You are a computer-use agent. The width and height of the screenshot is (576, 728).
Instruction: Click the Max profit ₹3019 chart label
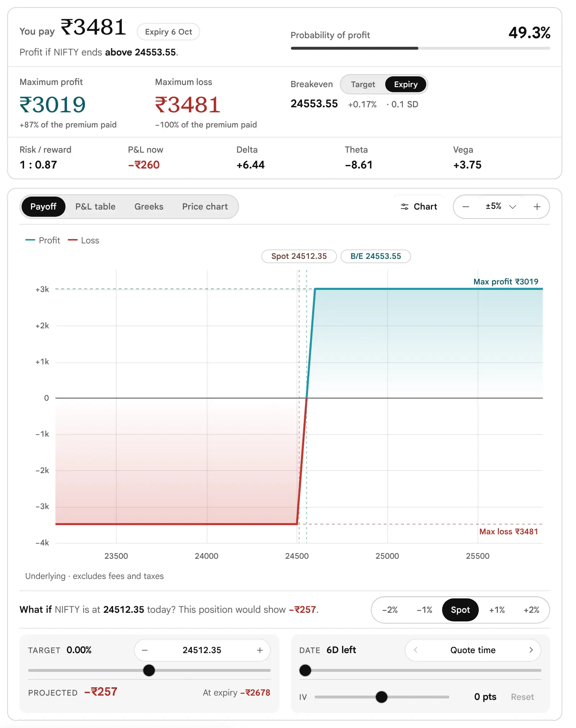point(506,282)
